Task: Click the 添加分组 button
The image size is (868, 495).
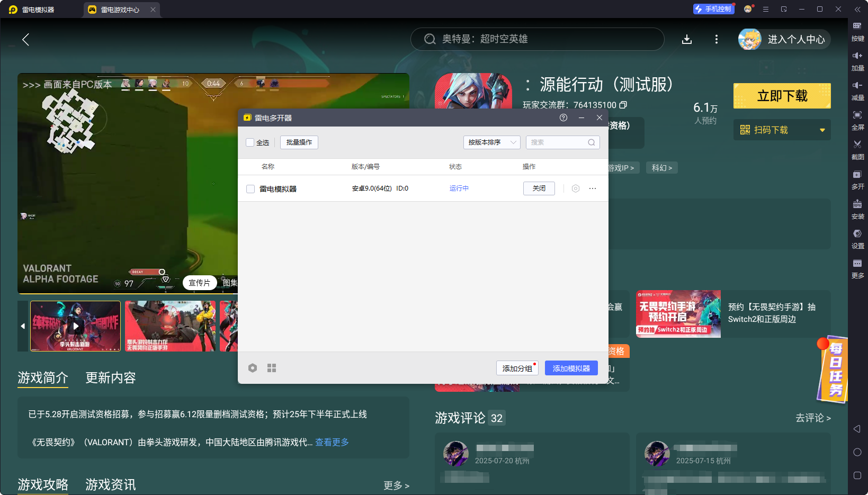Action: pyautogui.click(x=517, y=368)
